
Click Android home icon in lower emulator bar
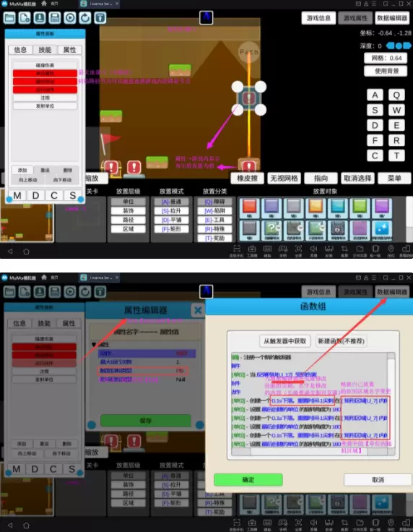tap(26, 525)
